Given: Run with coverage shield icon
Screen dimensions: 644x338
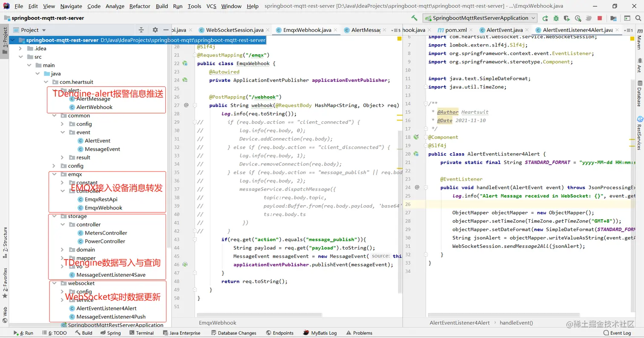Looking at the screenshot, I should click(567, 18).
